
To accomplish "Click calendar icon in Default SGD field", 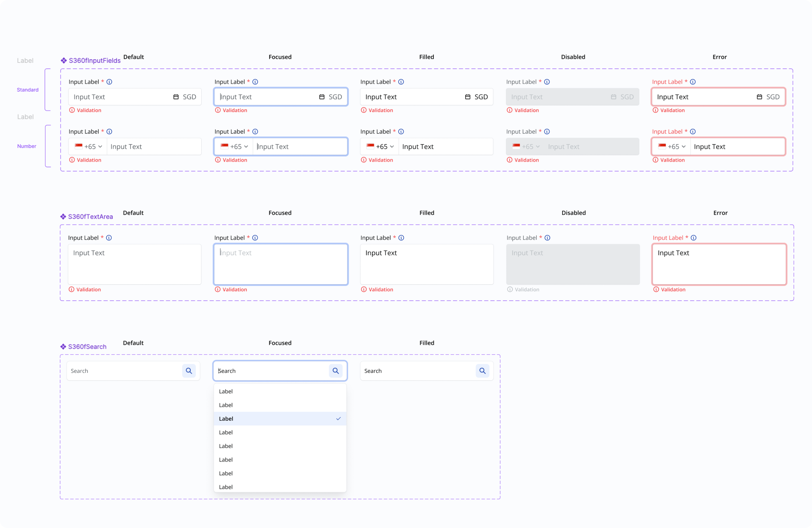I will click(x=176, y=97).
